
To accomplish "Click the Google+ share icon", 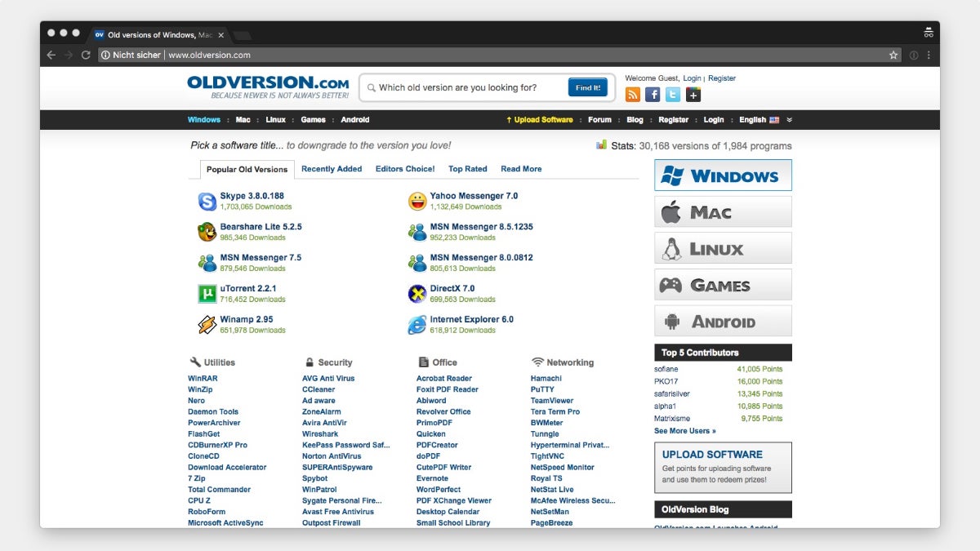I will (x=693, y=94).
